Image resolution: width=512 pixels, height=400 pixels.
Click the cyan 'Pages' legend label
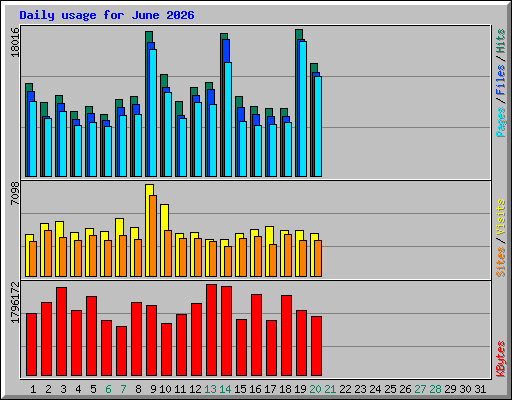501,122
